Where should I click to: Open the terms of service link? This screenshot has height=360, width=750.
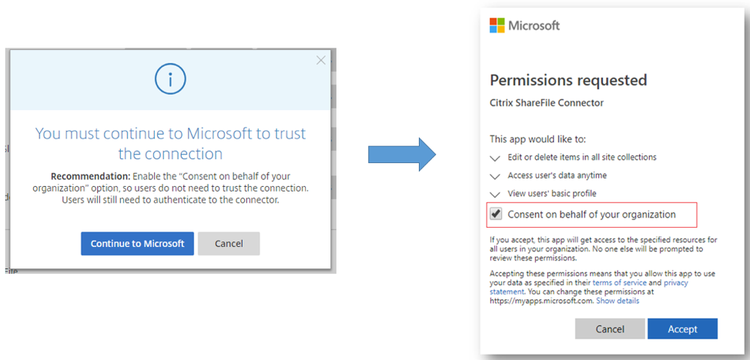click(620, 283)
